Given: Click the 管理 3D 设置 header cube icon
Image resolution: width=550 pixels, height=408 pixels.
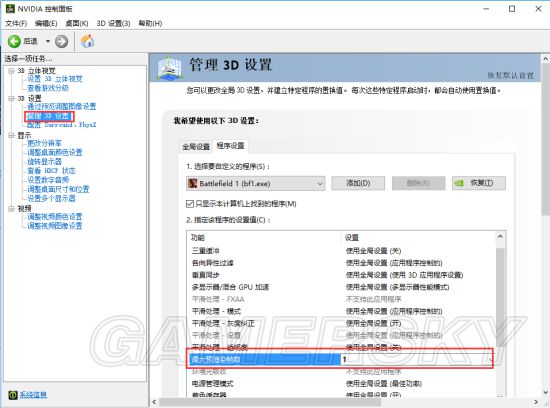Looking at the screenshot, I should click(170, 67).
